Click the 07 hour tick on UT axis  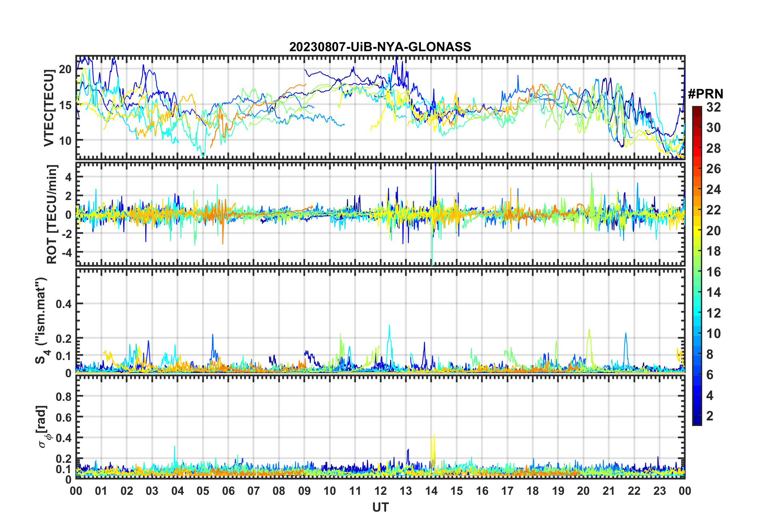(254, 491)
